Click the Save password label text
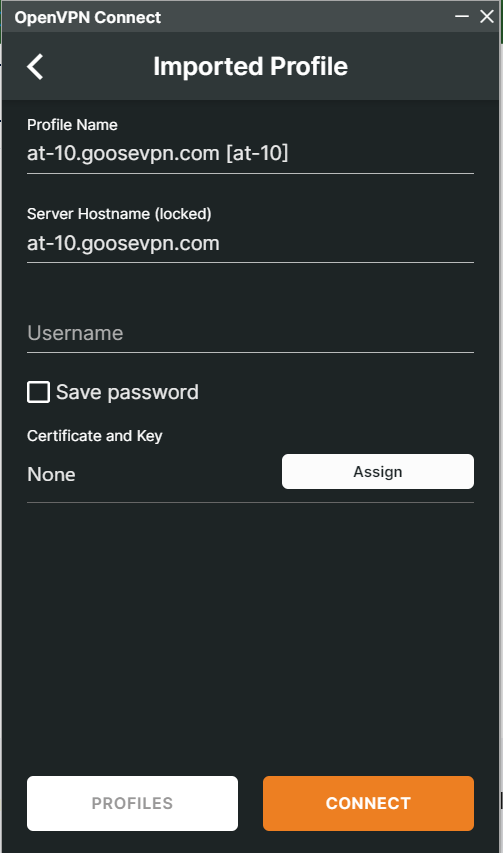This screenshot has height=853, width=503. click(127, 392)
